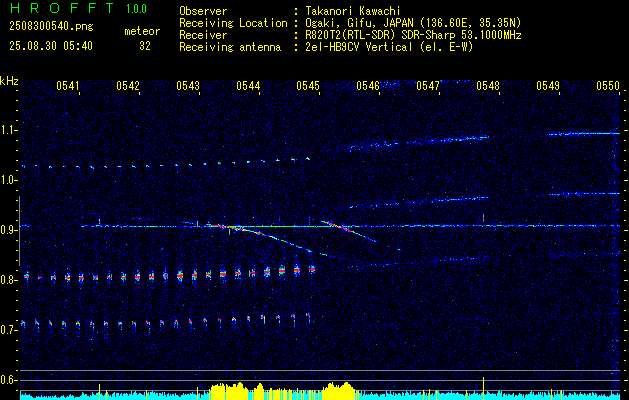Click the yellow meteor echo intensity hump
The image size is (629, 400).
pos(227,392)
